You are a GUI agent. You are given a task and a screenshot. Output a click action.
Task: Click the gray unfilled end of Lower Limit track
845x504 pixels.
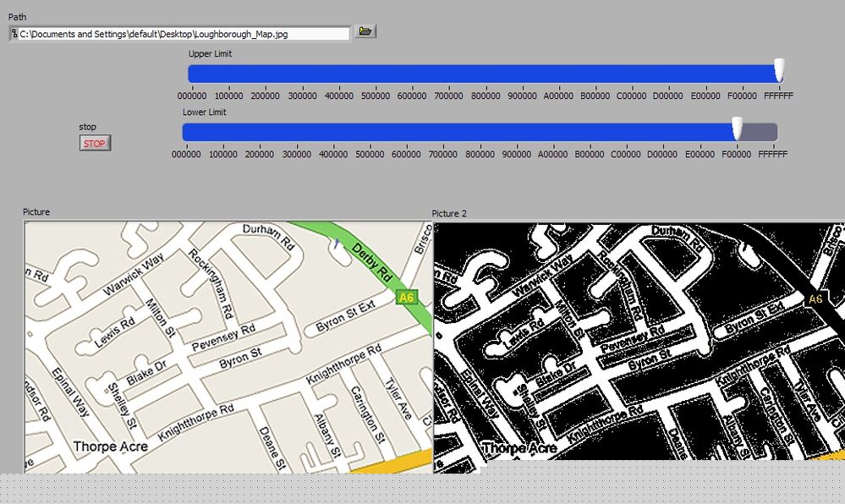(x=760, y=132)
